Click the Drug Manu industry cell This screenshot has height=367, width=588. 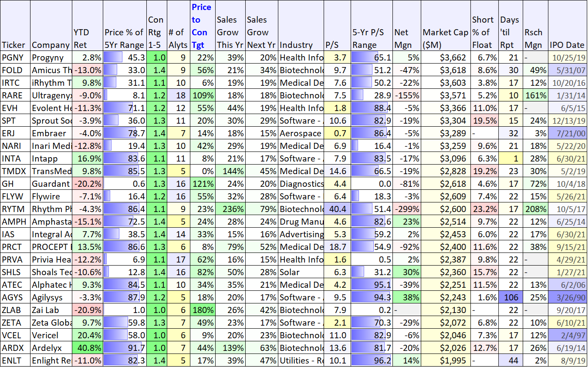[301, 222]
